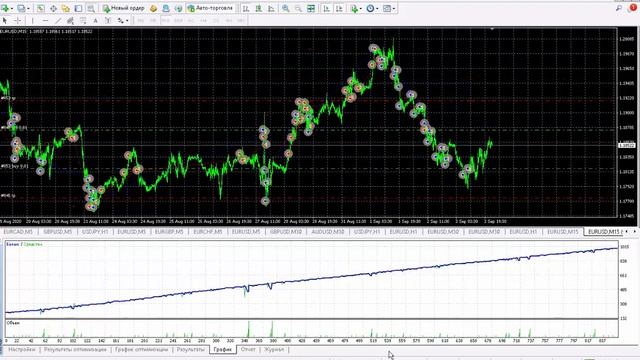Show the Market Watch window
This screenshot has height=360, width=640.
coord(41,8)
